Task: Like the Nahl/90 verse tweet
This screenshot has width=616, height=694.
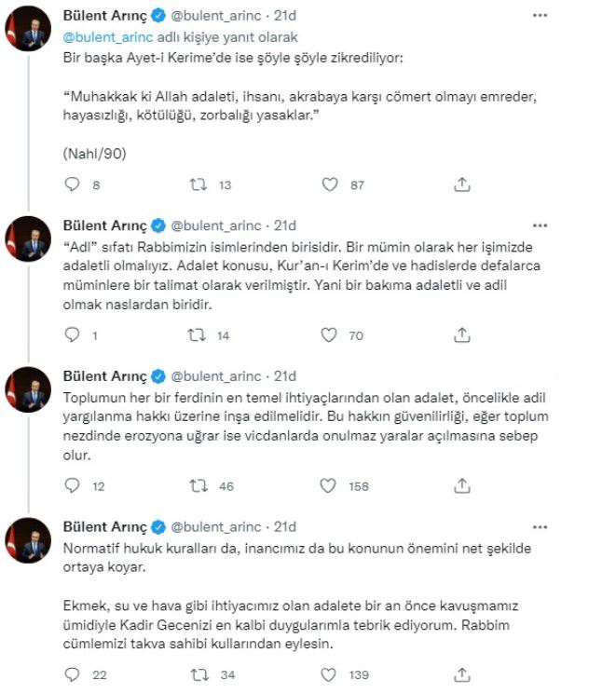Action: pyautogui.click(x=328, y=185)
